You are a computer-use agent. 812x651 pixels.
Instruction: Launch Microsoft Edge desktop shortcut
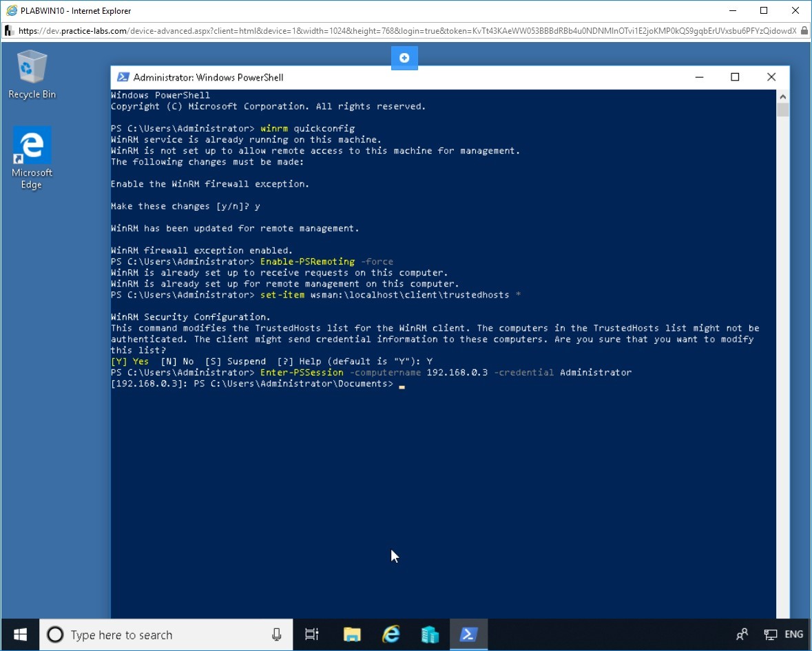click(x=32, y=158)
